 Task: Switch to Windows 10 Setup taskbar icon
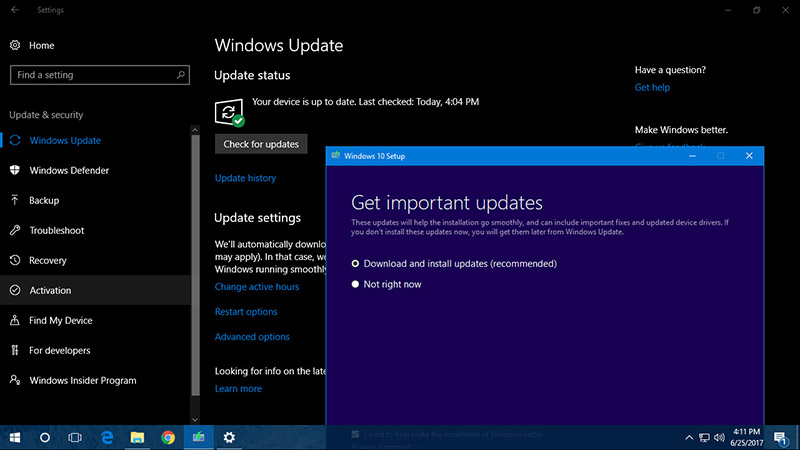click(198, 437)
